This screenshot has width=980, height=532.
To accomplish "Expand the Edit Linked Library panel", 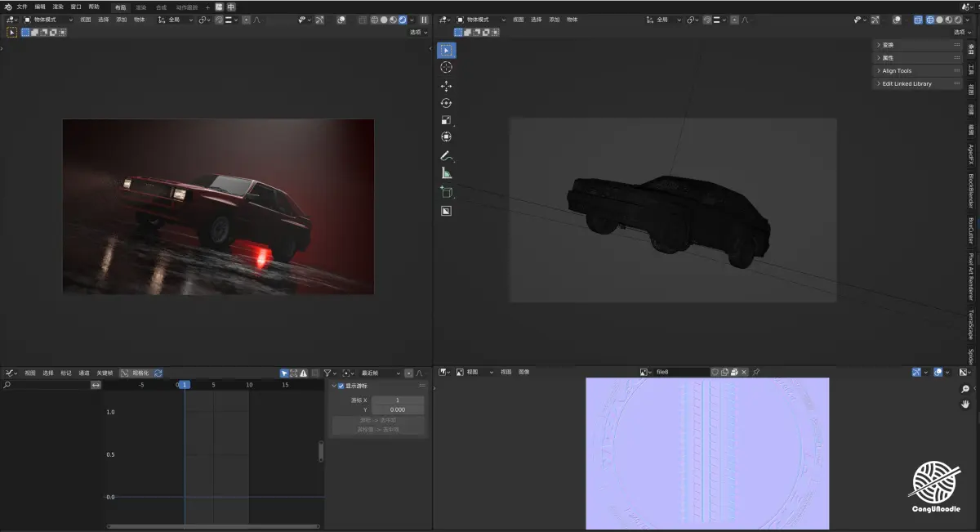I will pos(918,83).
